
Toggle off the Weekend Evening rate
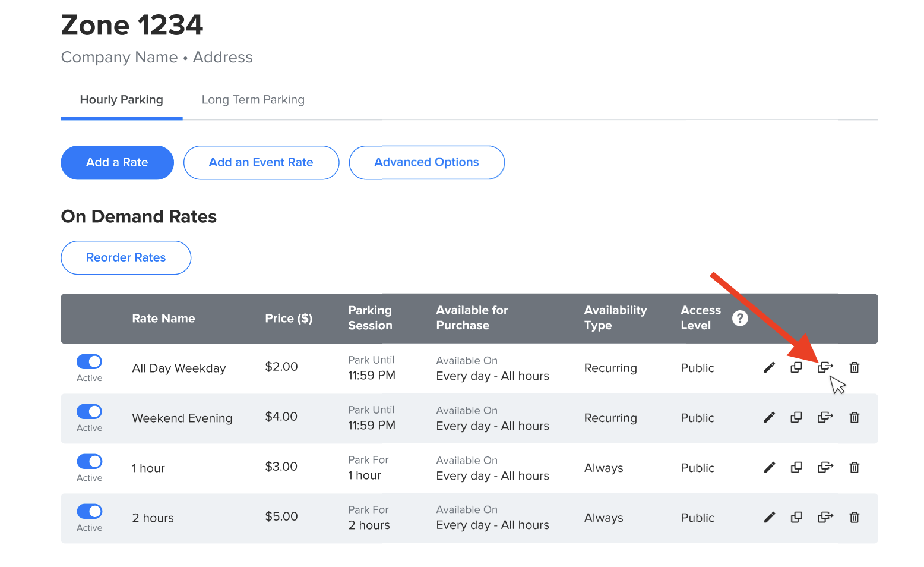coord(89,411)
